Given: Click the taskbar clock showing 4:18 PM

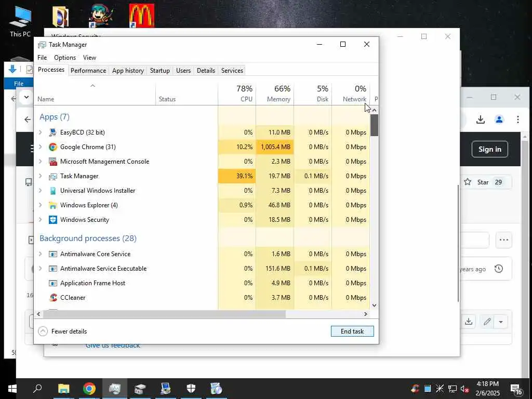Looking at the screenshot, I should pos(487,389).
